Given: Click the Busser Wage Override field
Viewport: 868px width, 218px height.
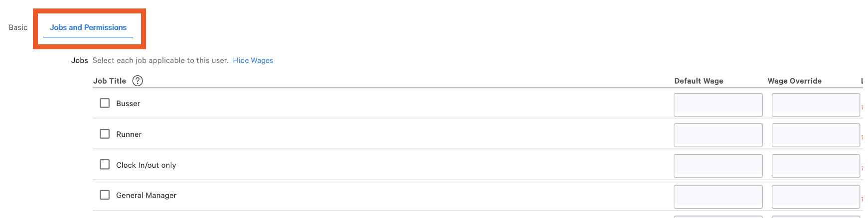Looking at the screenshot, I should (x=815, y=105).
